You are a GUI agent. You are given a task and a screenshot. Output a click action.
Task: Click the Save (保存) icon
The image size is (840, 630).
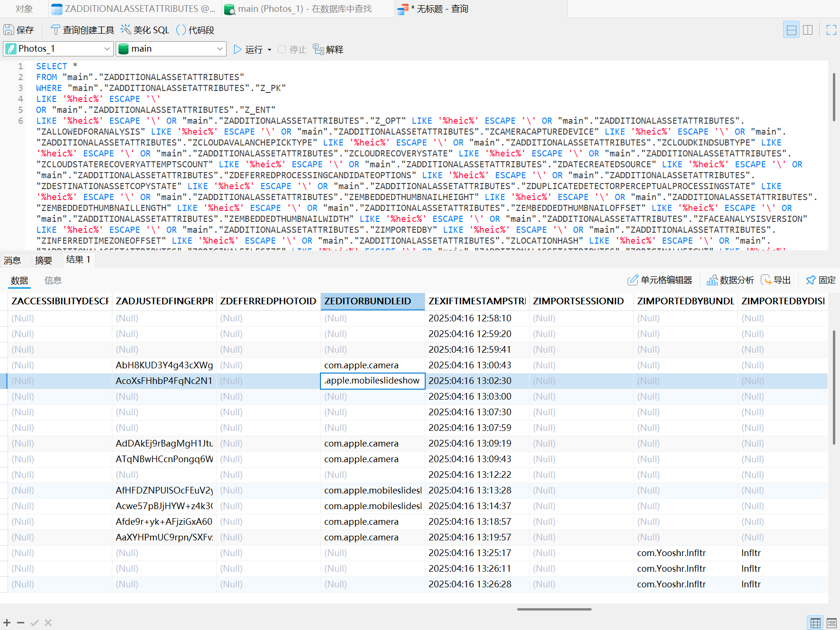(18, 30)
